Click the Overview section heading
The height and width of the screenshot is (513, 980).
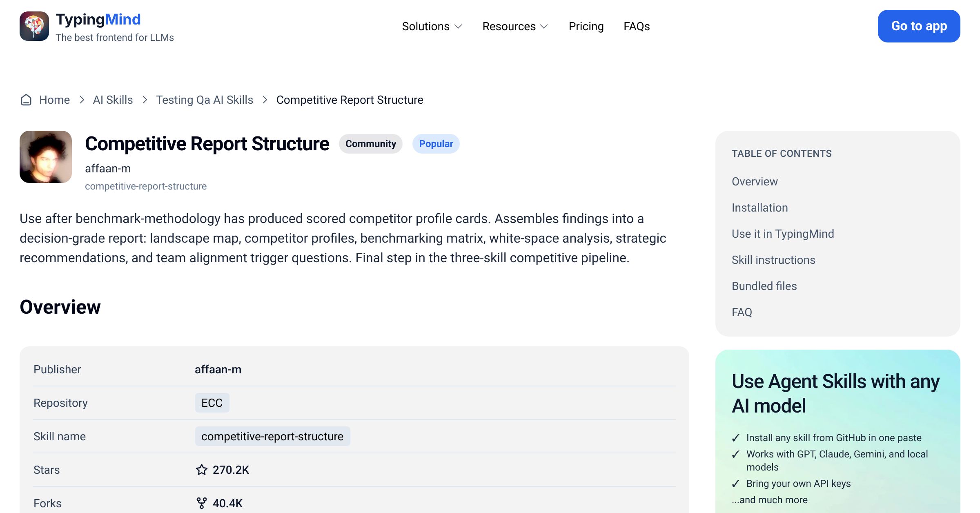60,307
